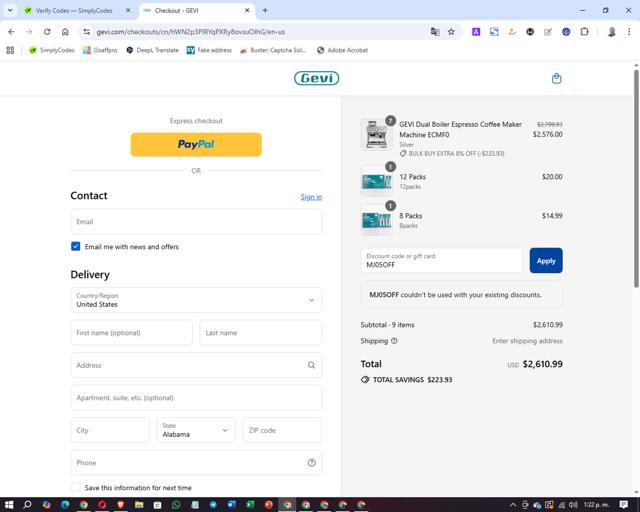640x512 pixels.
Task: Click the shipping info question icon
Action: pos(394,341)
